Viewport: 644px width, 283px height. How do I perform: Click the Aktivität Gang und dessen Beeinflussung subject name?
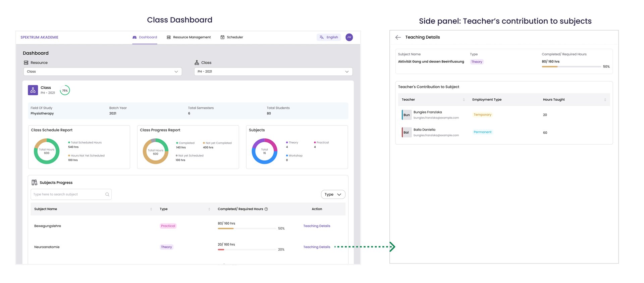(431, 62)
